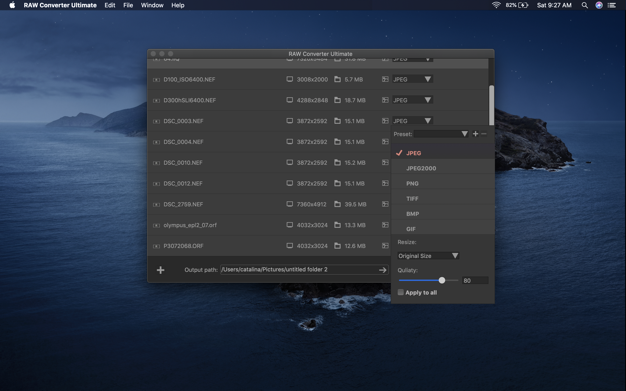Viewport: 626px width, 391px height.
Task: Open the Window menu
Action: [x=152, y=5]
